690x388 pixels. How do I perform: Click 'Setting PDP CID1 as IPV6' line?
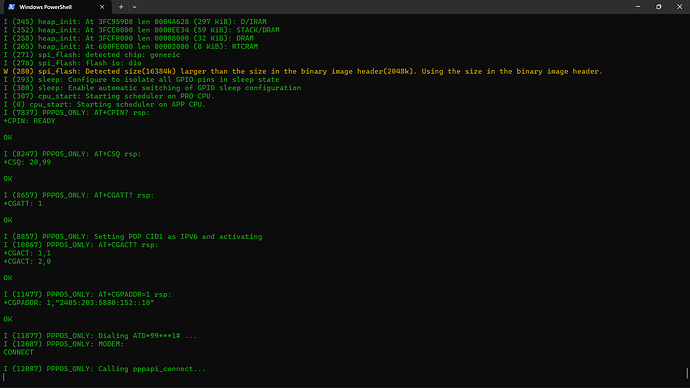[133, 237]
